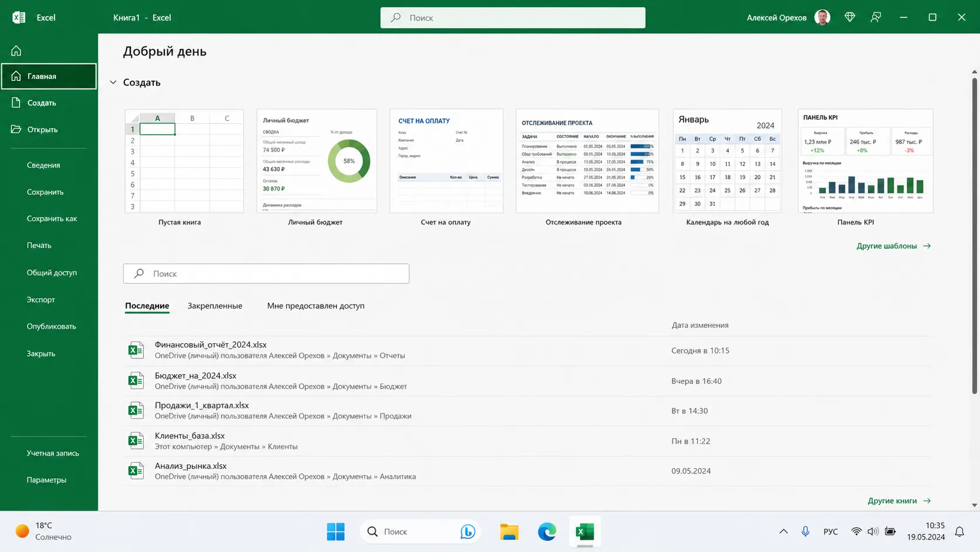
Task: Open Windows Start menu
Action: click(x=336, y=531)
